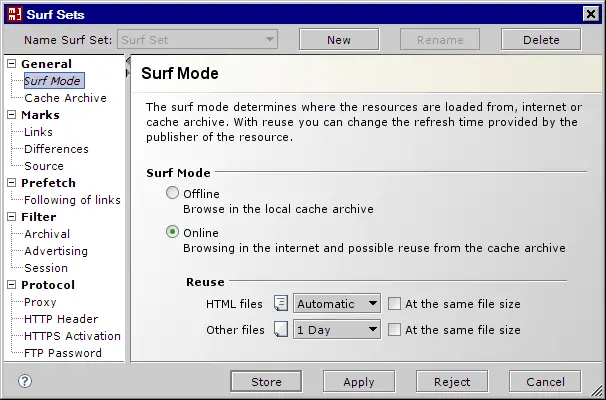Collapse the Filter tree section

(x=12, y=216)
